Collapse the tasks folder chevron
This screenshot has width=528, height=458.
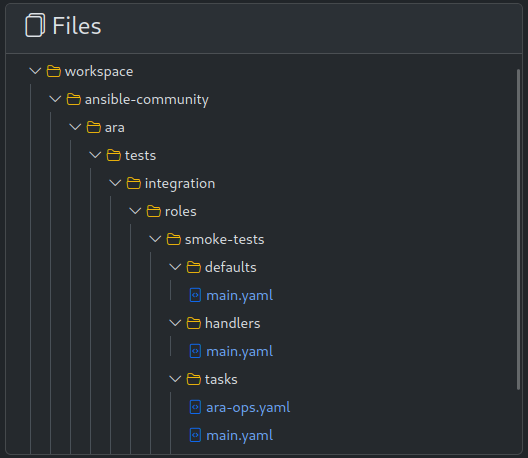[x=175, y=379]
